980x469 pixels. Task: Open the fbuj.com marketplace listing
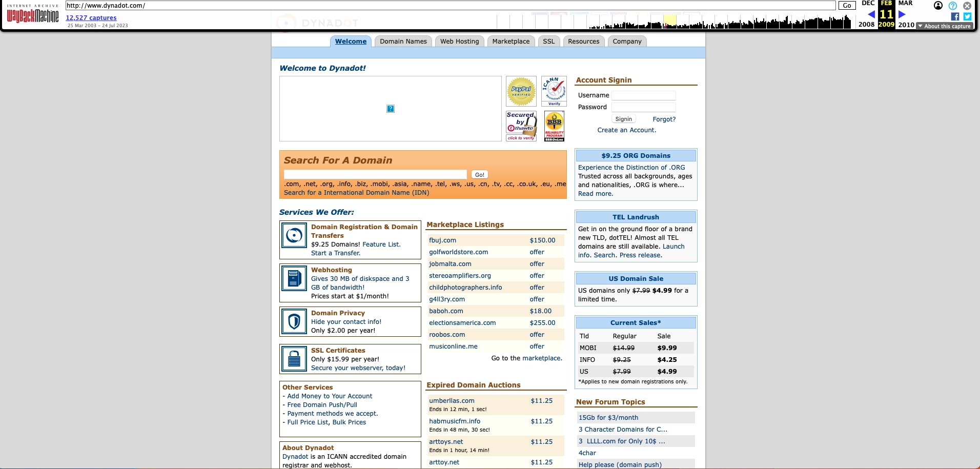[x=442, y=240]
